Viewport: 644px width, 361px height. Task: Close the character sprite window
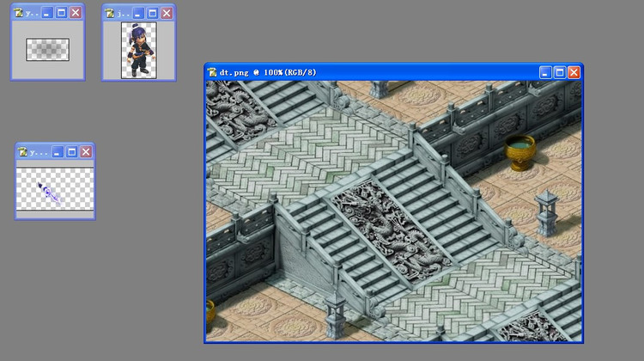(x=167, y=13)
